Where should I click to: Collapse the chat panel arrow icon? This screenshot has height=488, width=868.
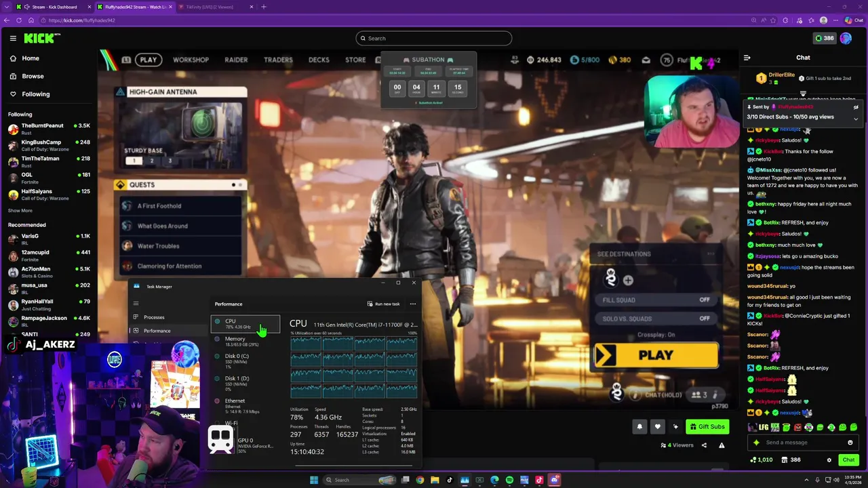[747, 58]
